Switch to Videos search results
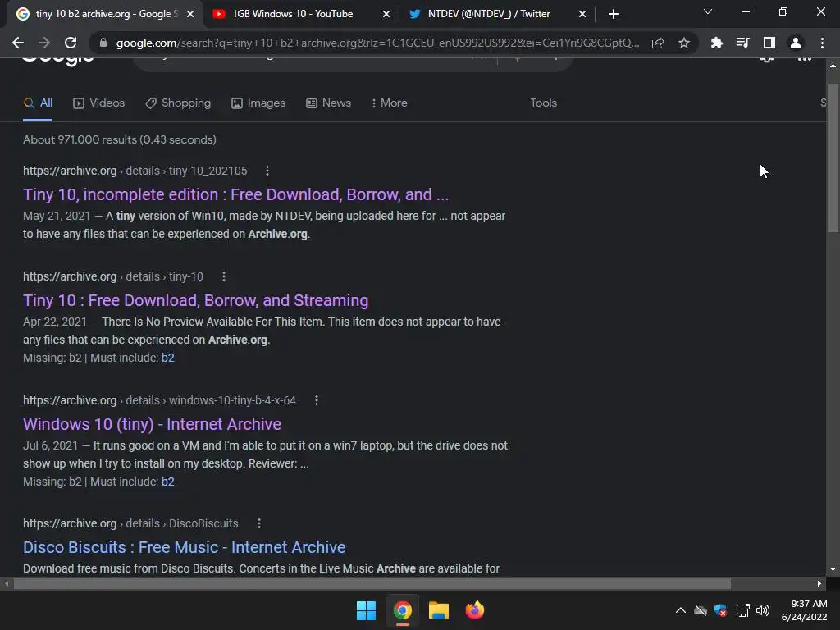 (98, 103)
